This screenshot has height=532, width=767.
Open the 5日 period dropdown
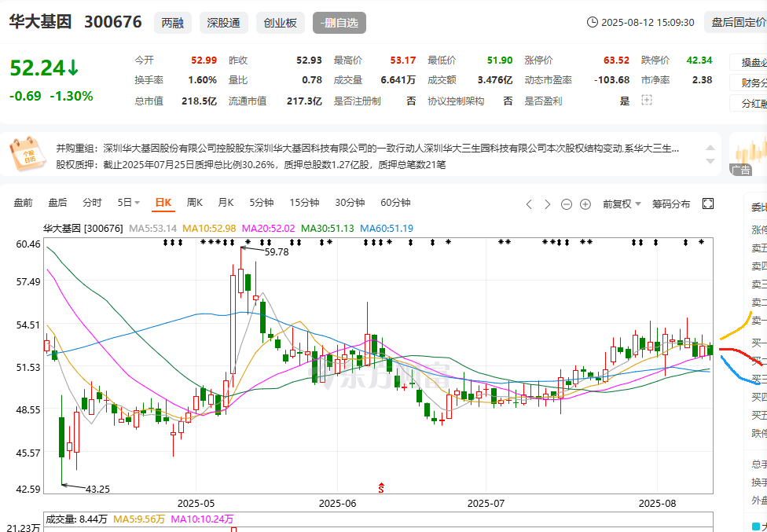(129, 203)
